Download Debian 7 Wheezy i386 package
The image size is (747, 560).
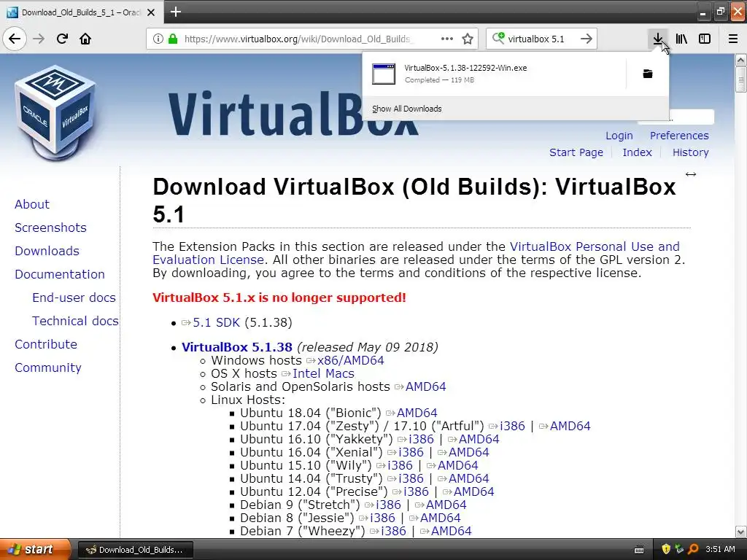(393, 531)
